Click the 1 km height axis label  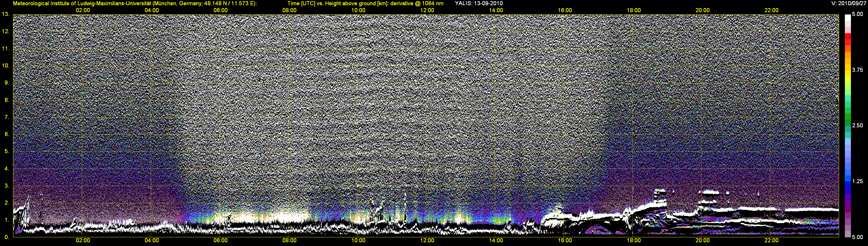7,220
